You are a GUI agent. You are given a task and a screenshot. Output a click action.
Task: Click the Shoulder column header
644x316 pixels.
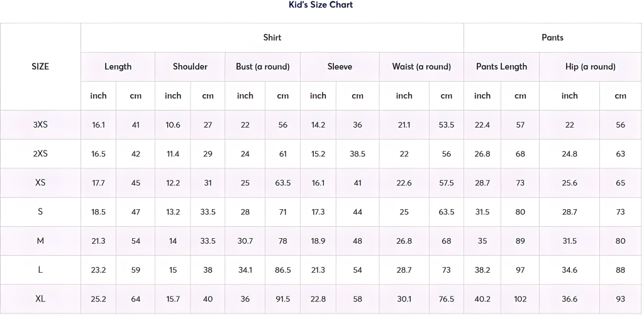(x=190, y=67)
